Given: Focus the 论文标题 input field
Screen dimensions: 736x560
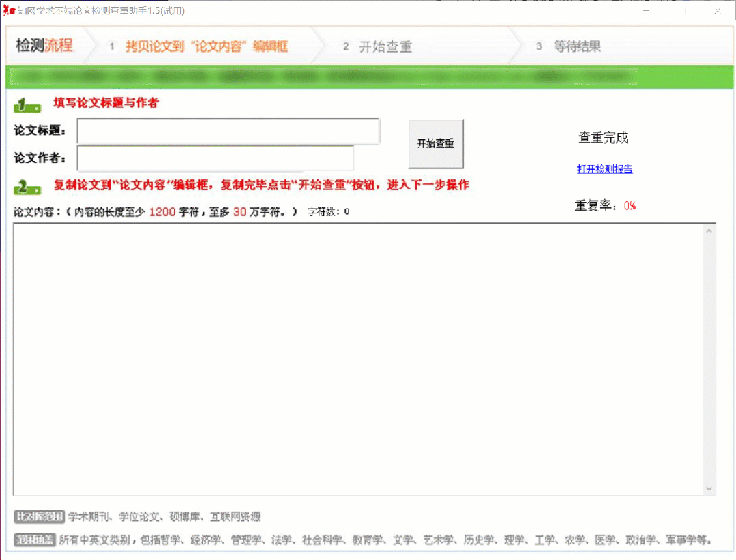Looking at the screenshot, I should pos(228,132).
